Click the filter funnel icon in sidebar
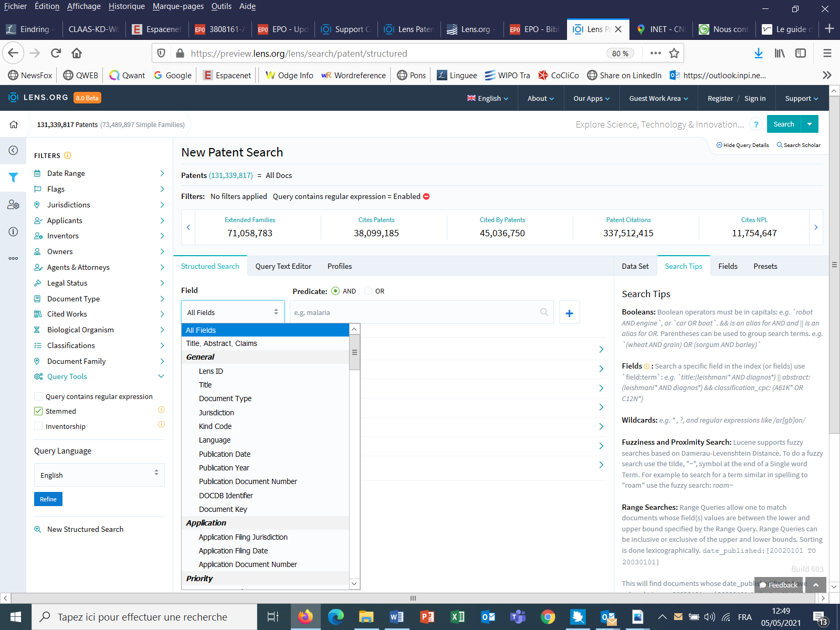The height and width of the screenshot is (630, 840). [13, 177]
